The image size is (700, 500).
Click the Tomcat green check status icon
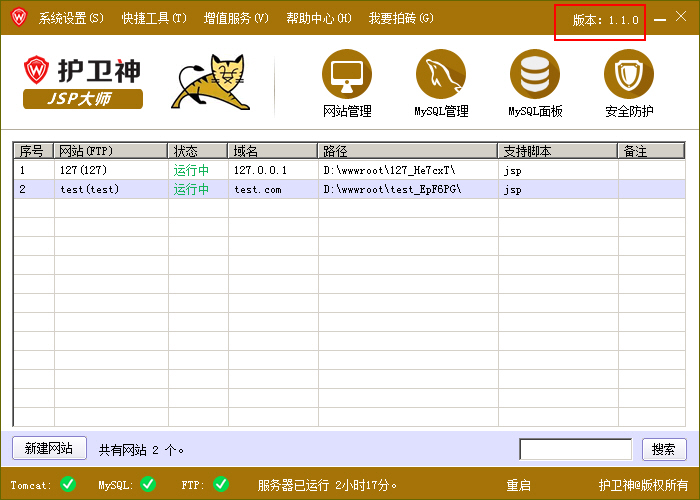click(x=68, y=484)
